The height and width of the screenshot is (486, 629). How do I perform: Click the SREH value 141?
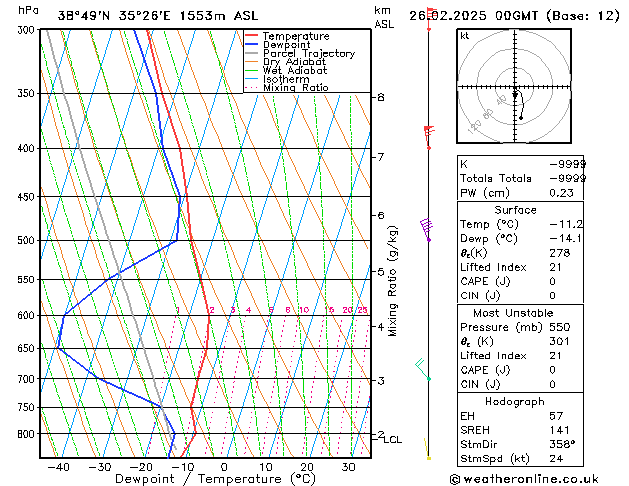[559, 430]
